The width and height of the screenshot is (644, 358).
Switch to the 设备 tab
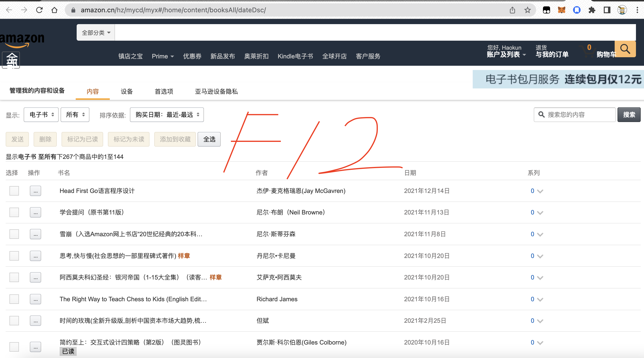click(x=127, y=92)
